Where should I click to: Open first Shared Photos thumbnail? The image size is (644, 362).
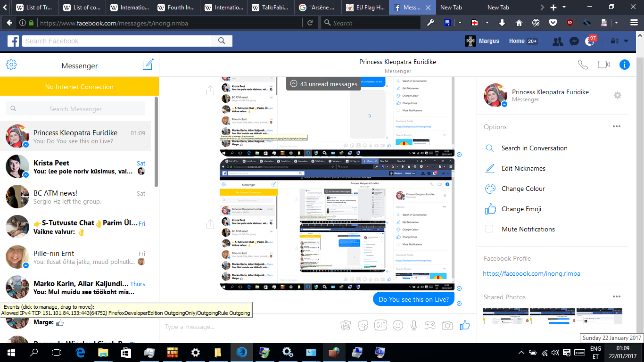(505, 316)
